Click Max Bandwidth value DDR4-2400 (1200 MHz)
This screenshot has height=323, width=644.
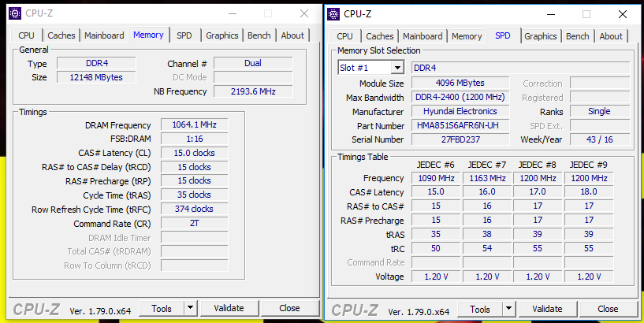[x=460, y=97]
